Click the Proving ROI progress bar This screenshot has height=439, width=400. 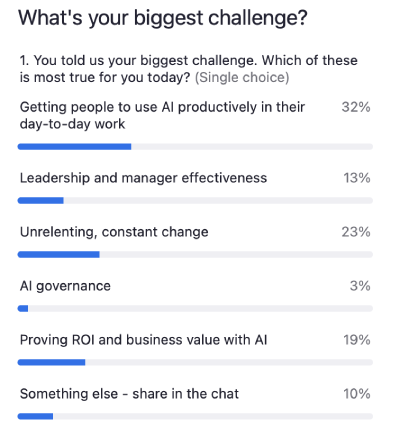[195, 363]
